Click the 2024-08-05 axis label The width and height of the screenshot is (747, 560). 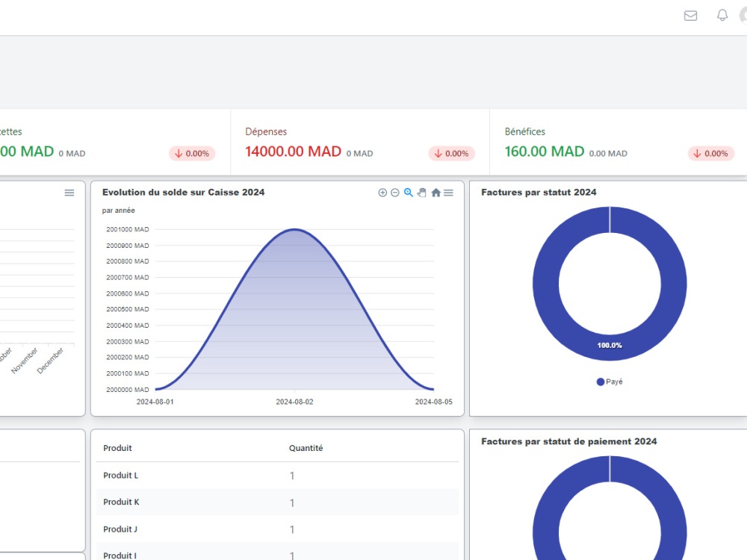[433, 402]
